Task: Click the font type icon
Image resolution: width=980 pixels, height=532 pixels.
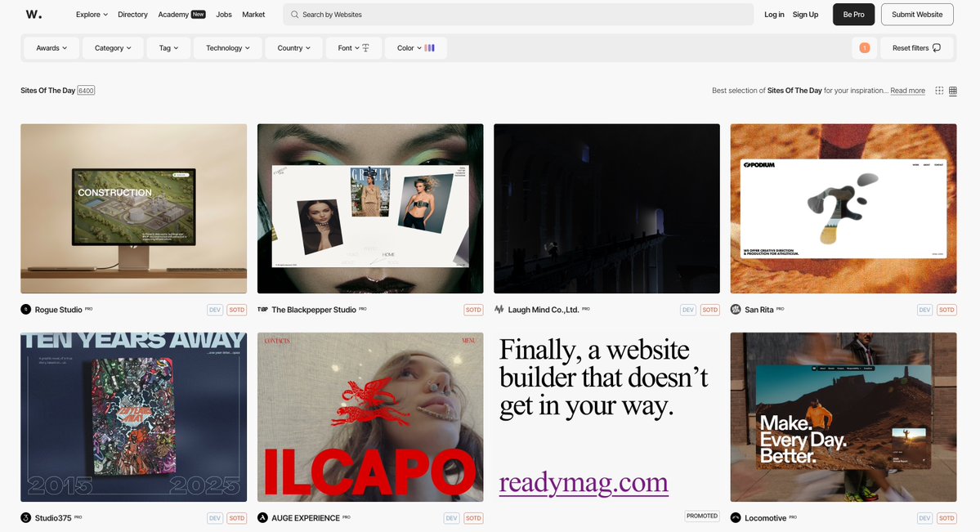Action: tap(365, 48)
